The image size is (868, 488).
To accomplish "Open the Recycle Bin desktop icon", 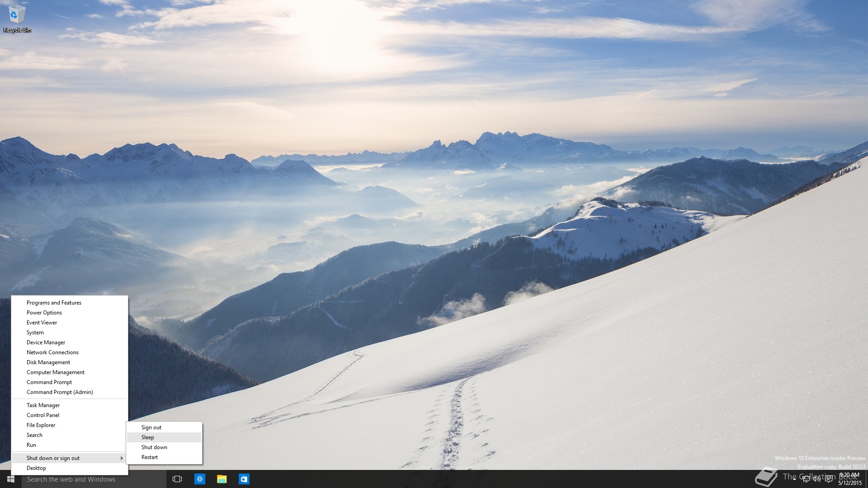I will (17, 19).
